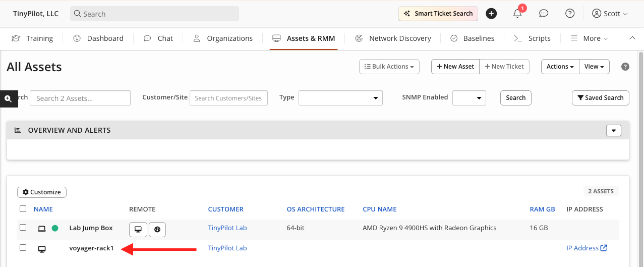The height and width of the screenshot is (267, 644).
Task: Expand the SNMP Enabled dropdown
Action: pos(469,98)
